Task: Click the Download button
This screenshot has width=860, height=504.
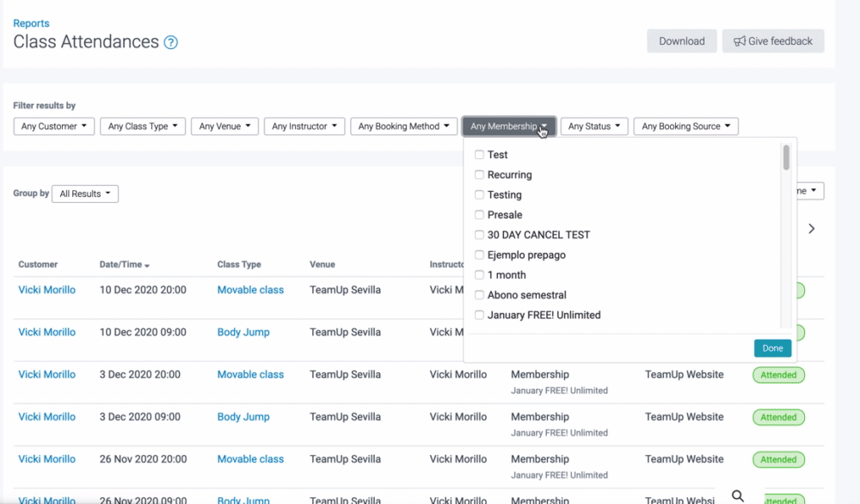Action: click(681, 41)
